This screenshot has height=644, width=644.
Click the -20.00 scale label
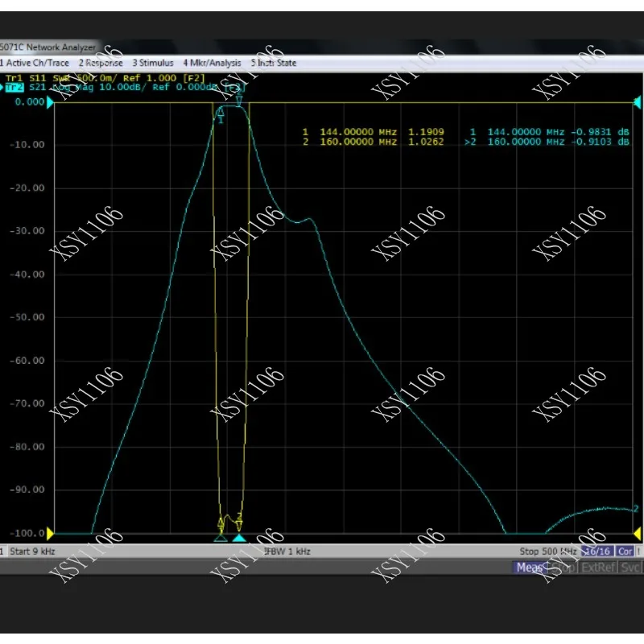click(27, 188)
